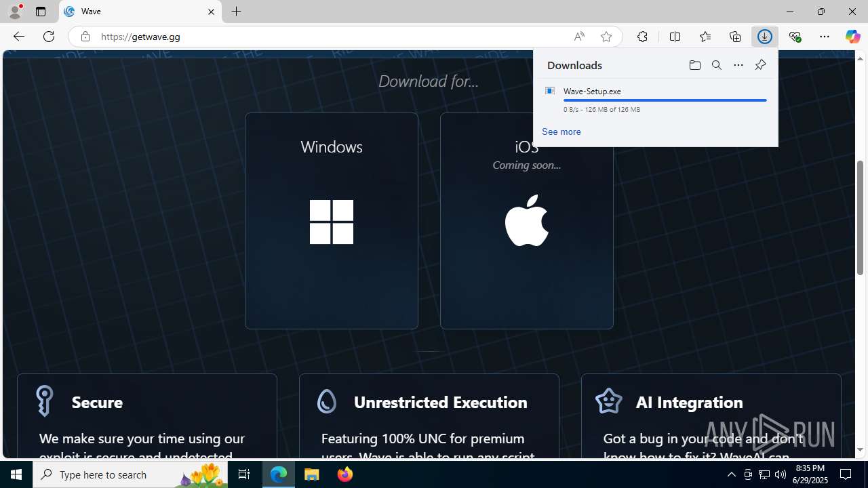The height and width of the screenshot is (488, 868).
Task: Open File Explorer from taskbar
Action: point(312,474)
